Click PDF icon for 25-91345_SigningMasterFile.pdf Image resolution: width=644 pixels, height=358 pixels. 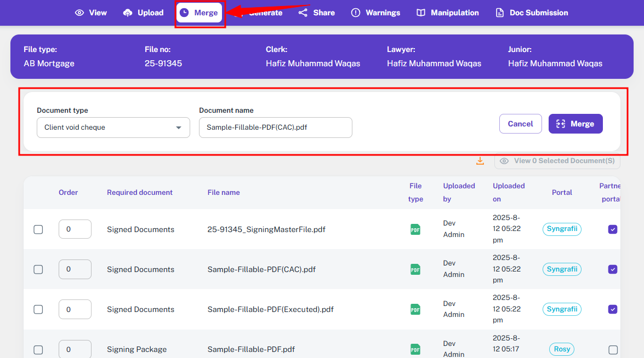pos(415,229)
